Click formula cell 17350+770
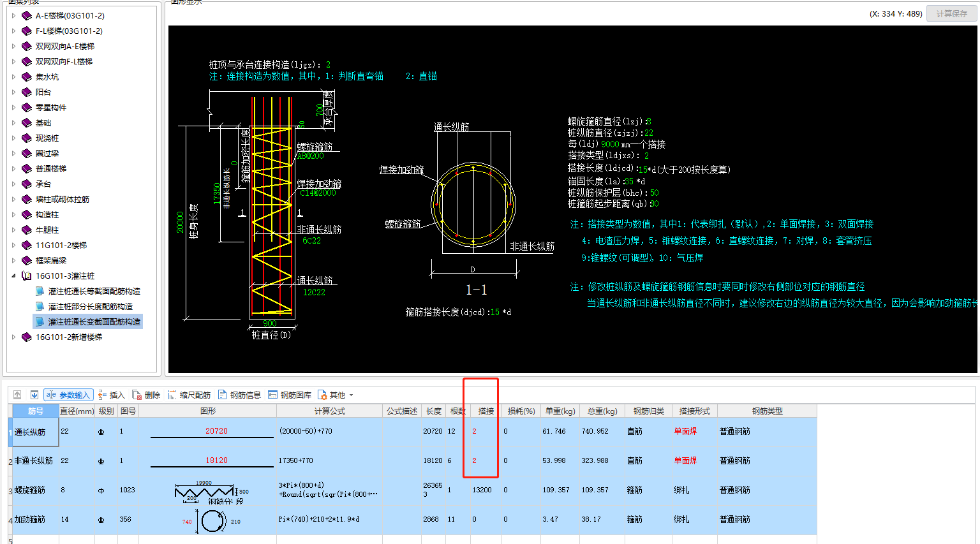 (x=329, y=460)
